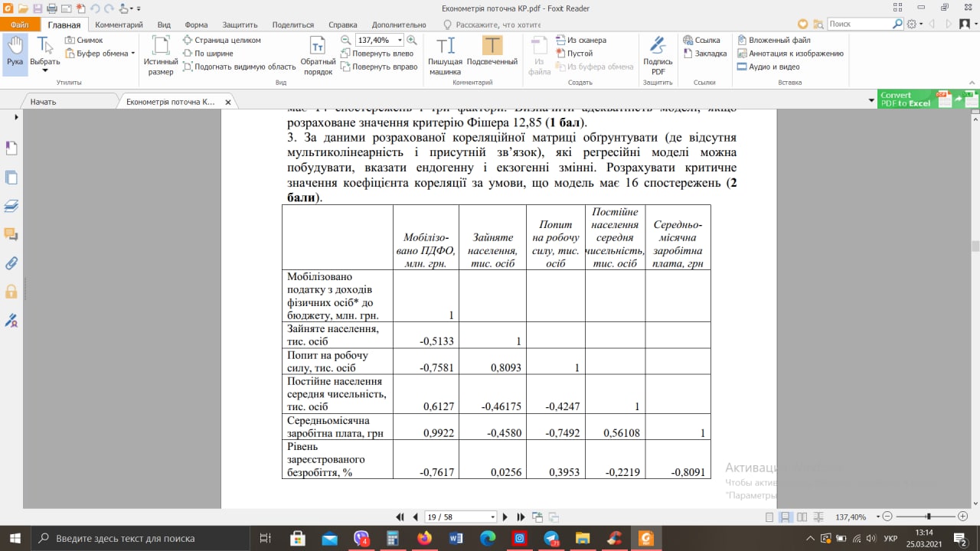980x551 pixels.
Task: Insert Аннотация к изображению
Action: click(790, 54)
